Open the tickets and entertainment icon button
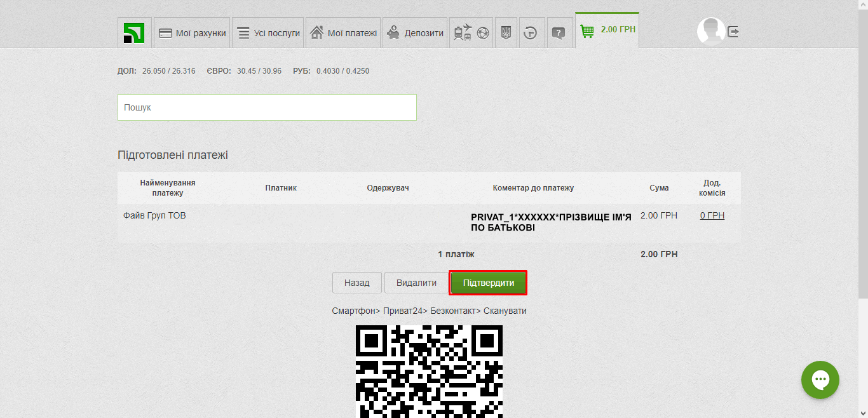Screen dimensions: 868x418 point(471,33)
